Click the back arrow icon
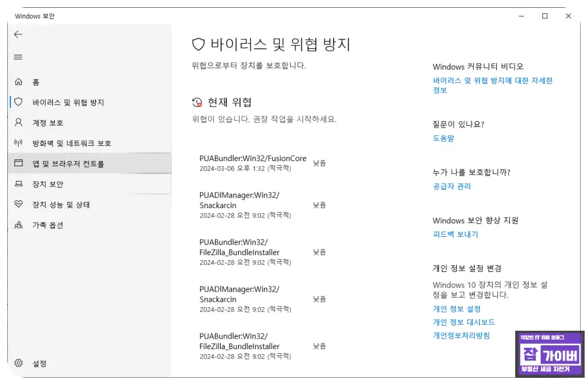 pyautogui.click(x=18, y=35)
